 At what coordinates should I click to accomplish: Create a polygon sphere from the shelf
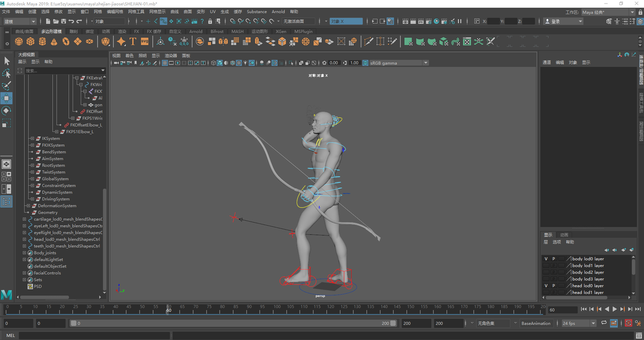(x=19, y=41)
